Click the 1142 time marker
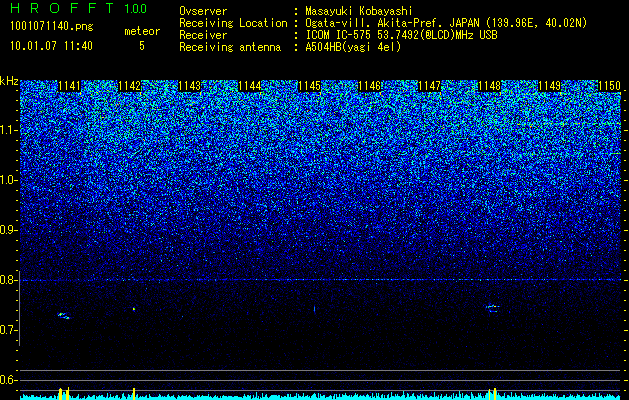The height and width of the screenshot is (400, 629). [x=130, y=86]
